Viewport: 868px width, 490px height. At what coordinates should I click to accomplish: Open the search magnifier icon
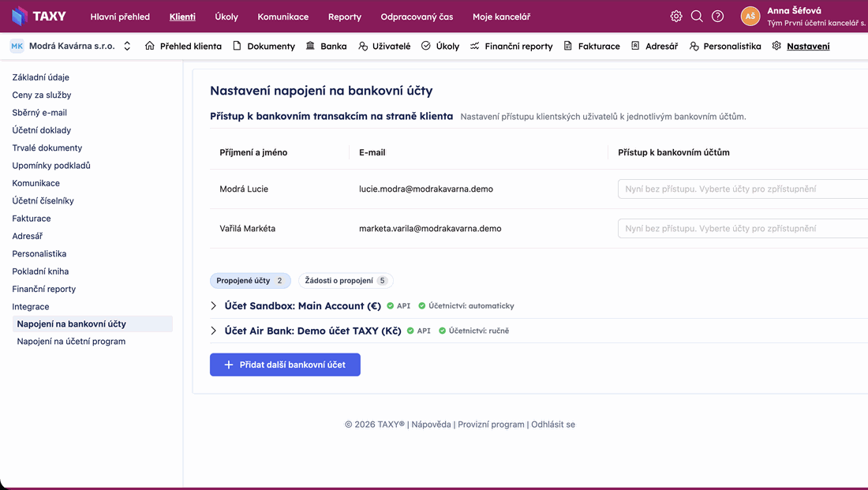pyautogui.click(x=697, y=16)
